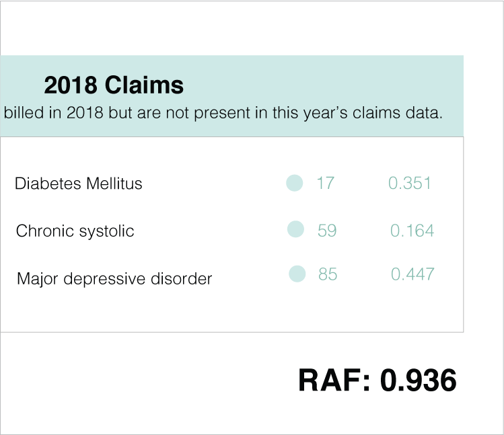Click the 0.447 risk score value

pyautogui.click(x=412, y=274)
